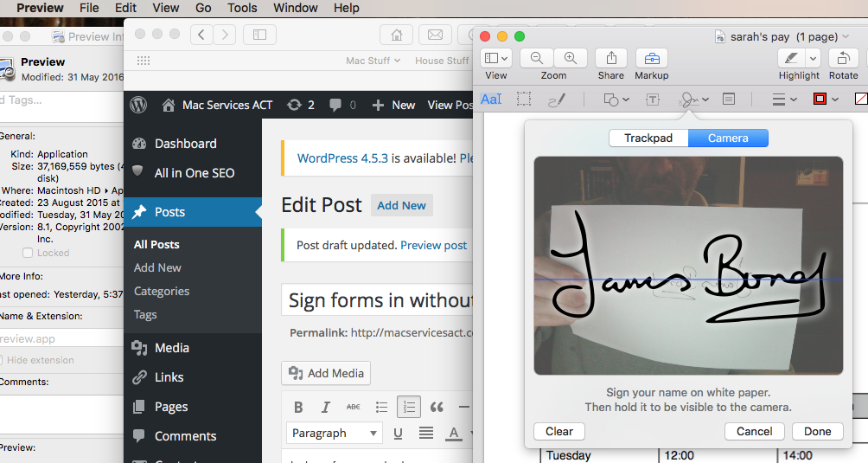Open the Fill Color swatch
868x463 pixels.
pos(861,100)
